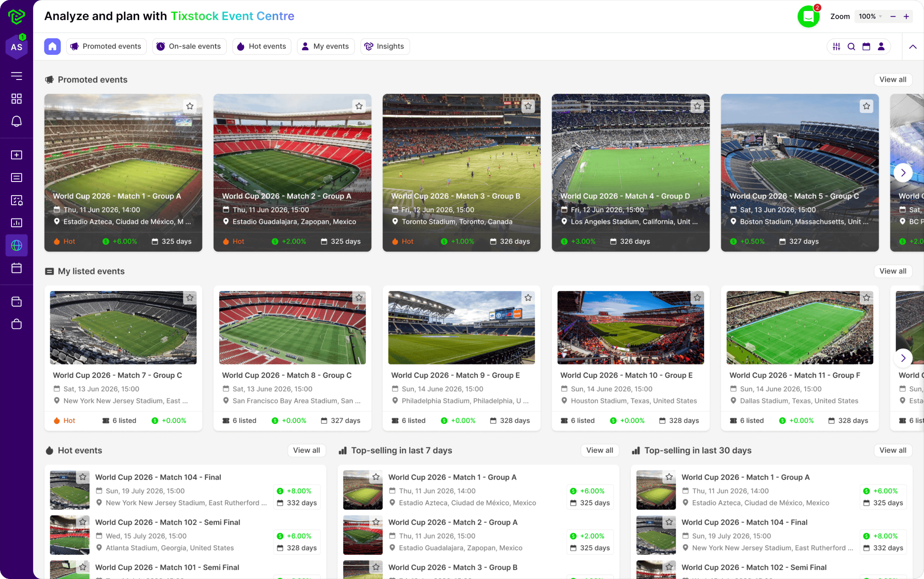924x579 pixels.
Task: Click World Cup 2026 - Match 8 - Group C title
Action: click(x=287, y=375)
